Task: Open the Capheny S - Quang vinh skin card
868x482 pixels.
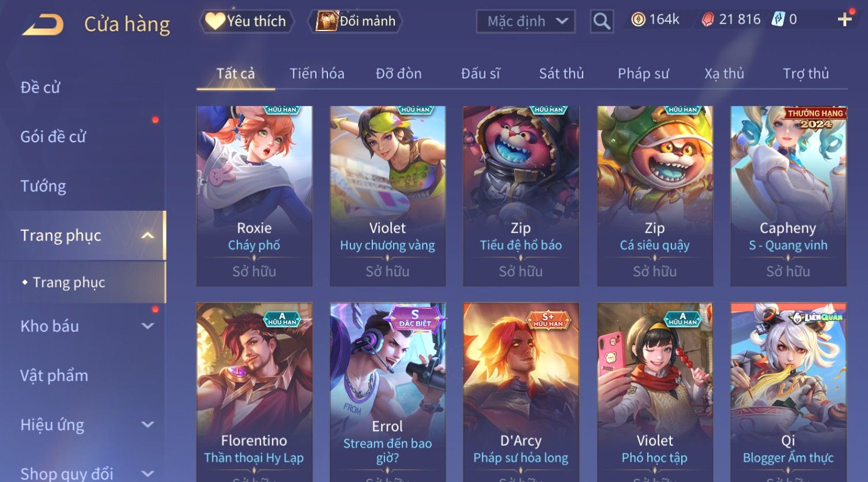Action: (x=788, y=196)
